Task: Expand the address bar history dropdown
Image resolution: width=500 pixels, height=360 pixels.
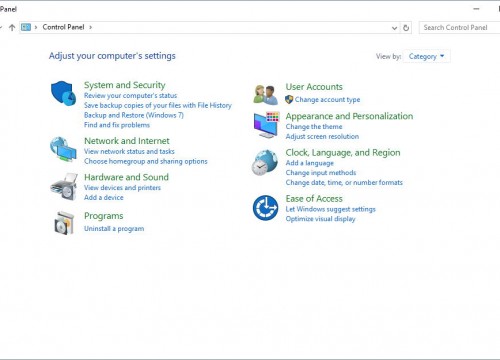Action: click(x=394, y=28)
